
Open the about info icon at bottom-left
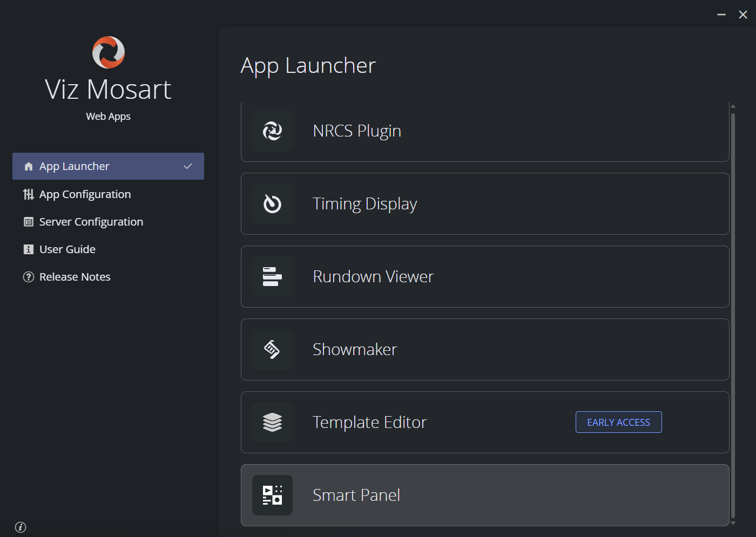pyautogui.click(x=21, y=527)
